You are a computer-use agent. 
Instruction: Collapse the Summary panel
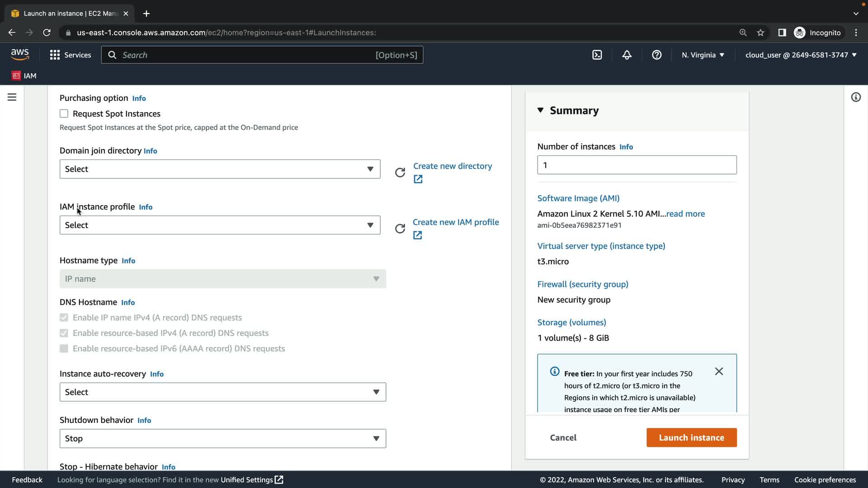coord(540,110)
